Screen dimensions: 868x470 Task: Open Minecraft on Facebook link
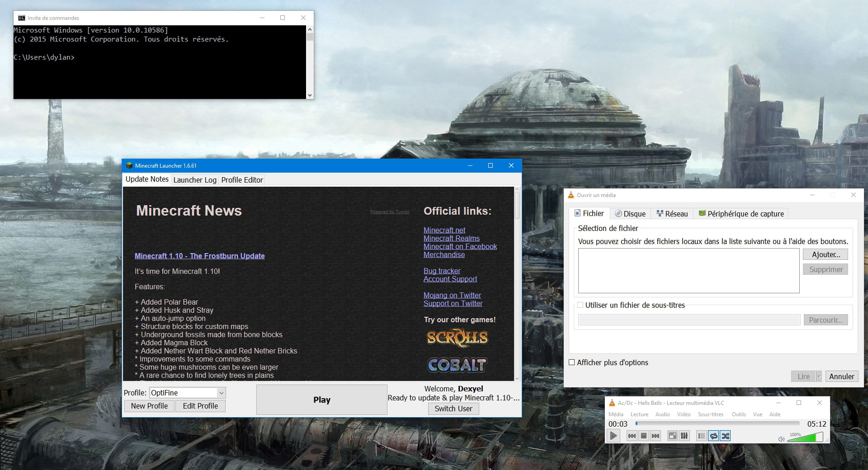point(460,246)
